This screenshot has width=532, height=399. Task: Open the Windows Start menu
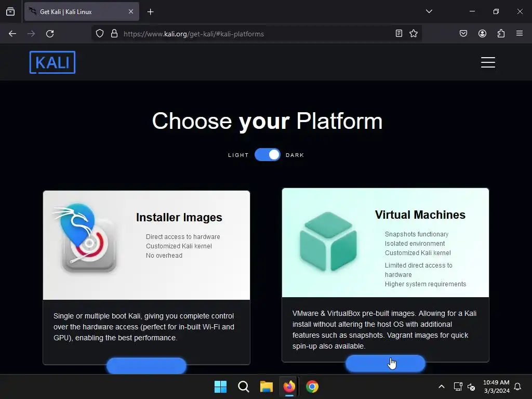coord(220,387)
